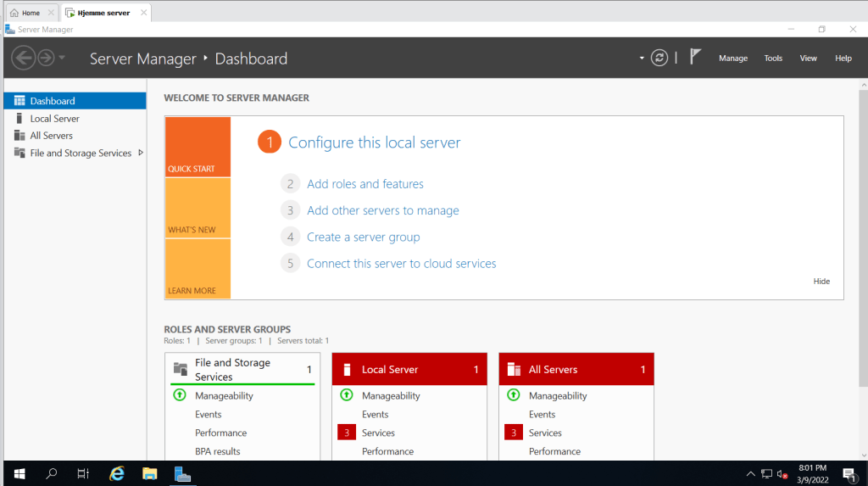The image size is (868, 486).
Task: Click the dashboard vertical scrollbar
Action: (862, 254)
